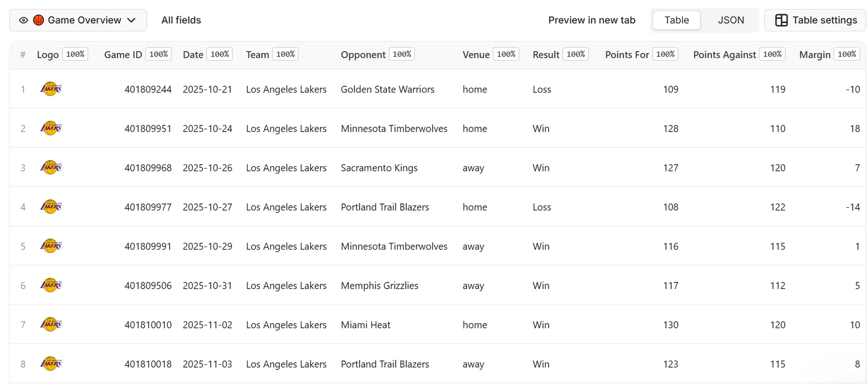Click the basketball icon in view selector

[x=39, y=20]
